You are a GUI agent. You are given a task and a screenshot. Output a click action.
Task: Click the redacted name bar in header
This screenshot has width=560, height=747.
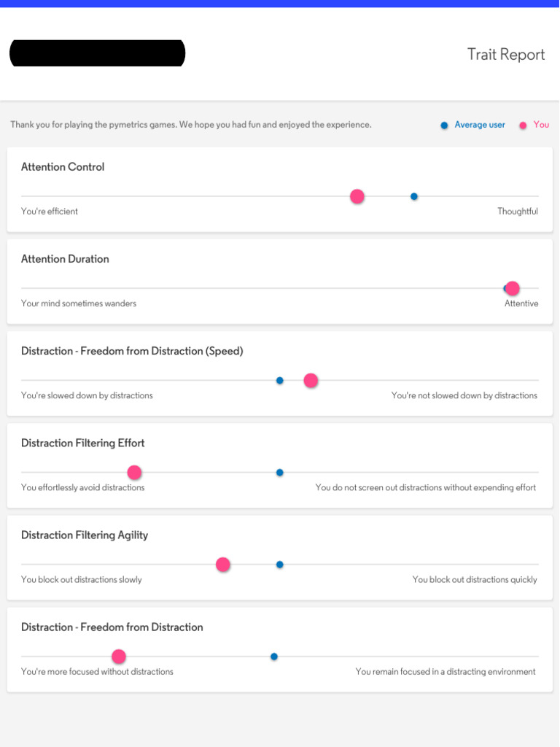coord(97,53)
